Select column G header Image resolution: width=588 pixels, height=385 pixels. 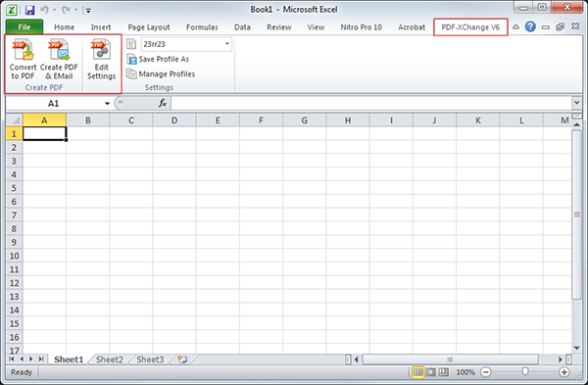304,120
